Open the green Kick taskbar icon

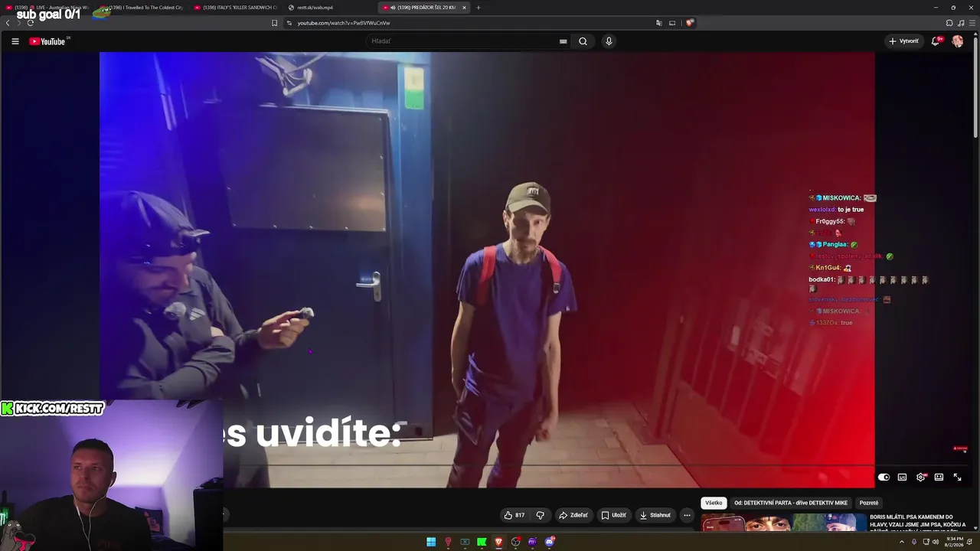click(482, 543)
